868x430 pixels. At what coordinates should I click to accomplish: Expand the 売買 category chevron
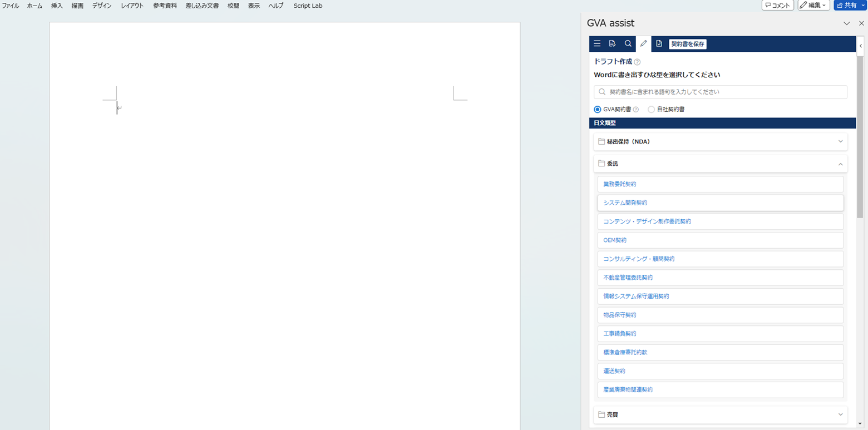(x=840, y=414)
